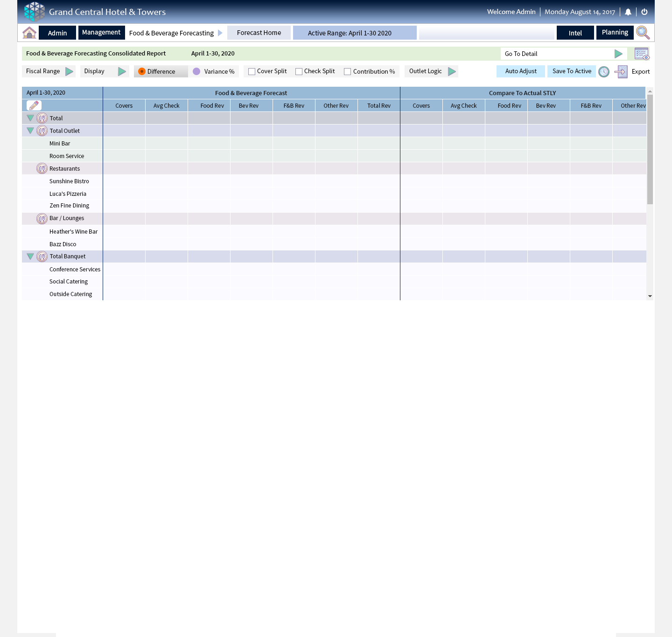Expand the Outlet Logic options

(452, 71)
